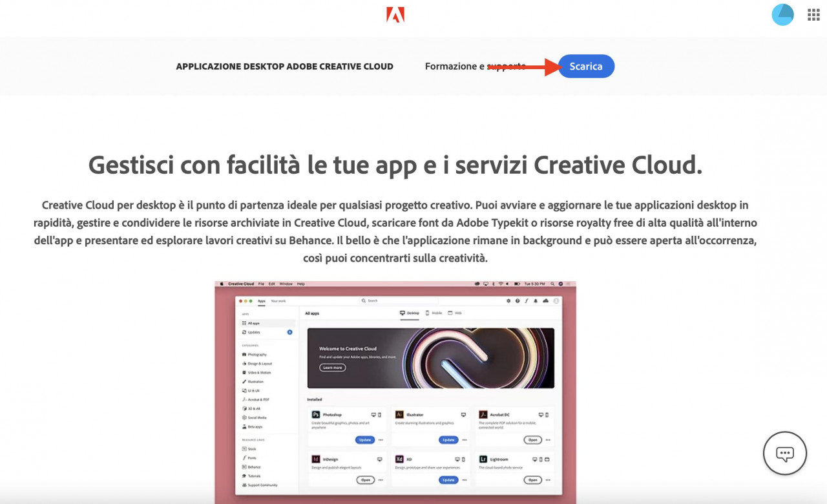Open the chat support bubble icon

785,454
